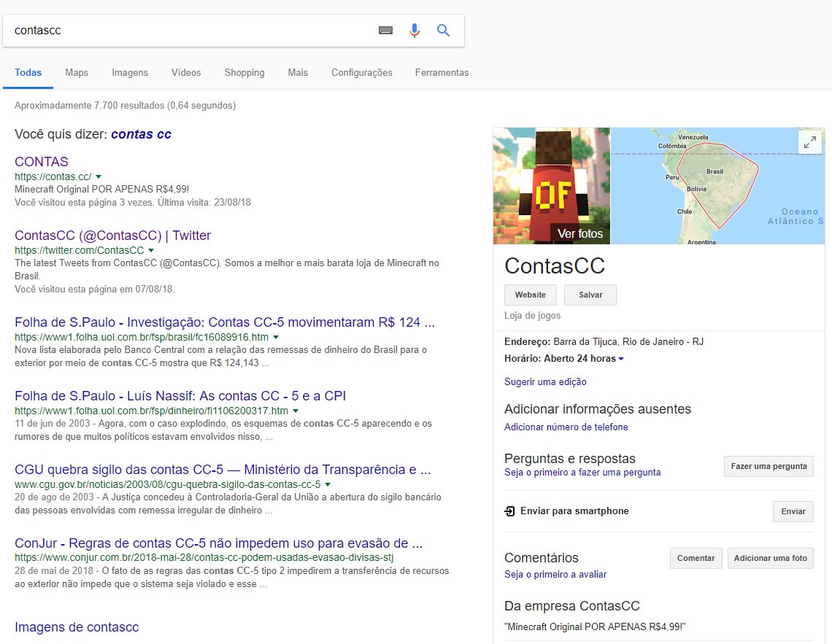This screenshot has height=644, width=832.
Task: Open dropdown arrow beside fc16089916.htm URL
Action: click(275, 337)
